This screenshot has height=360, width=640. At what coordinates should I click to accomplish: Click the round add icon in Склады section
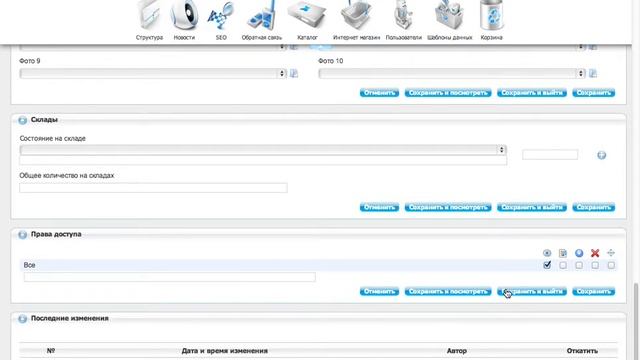(x=601, y=155)
